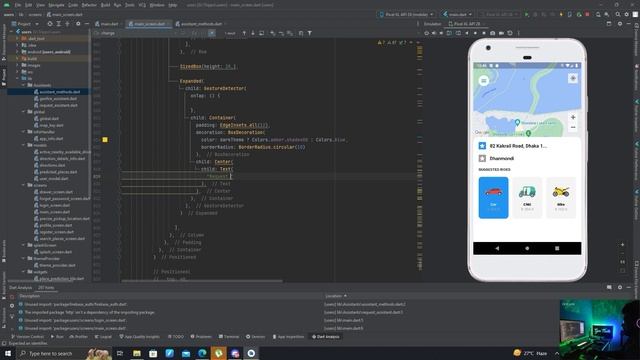Select the assistant_methods.dart file in the project tree
Screen dimensions: 640x360
pos(60,92)
